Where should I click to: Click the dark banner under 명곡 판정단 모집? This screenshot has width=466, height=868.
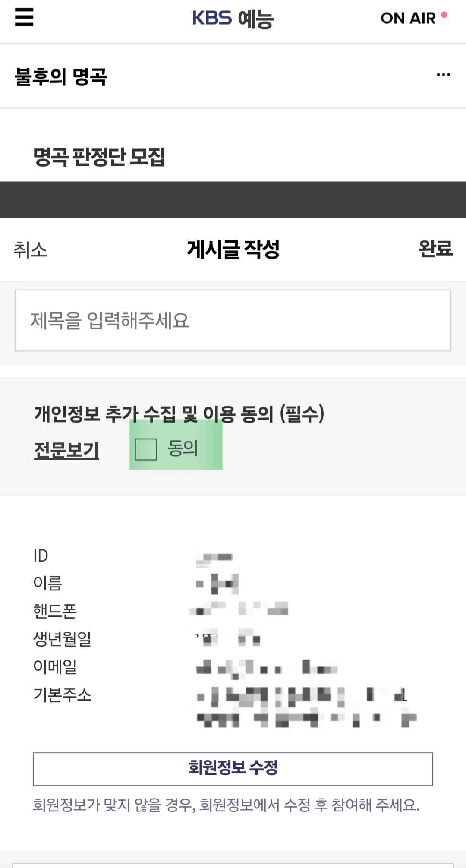(233, 199)
